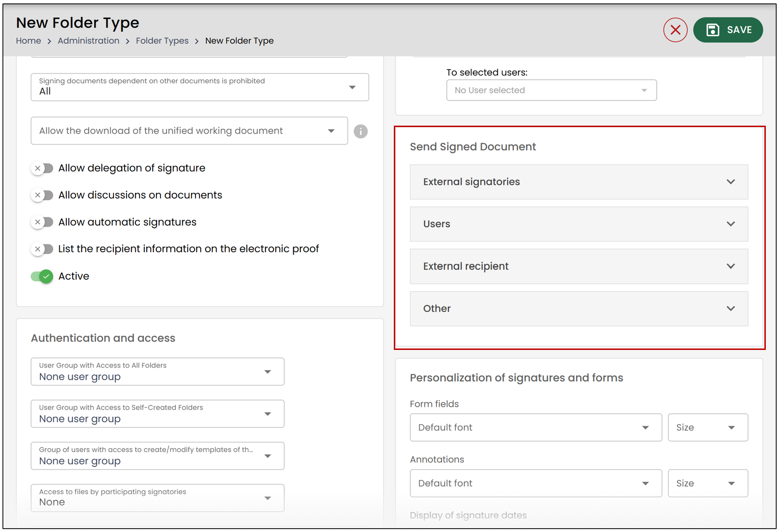
Task: Open the No User selected dropdown
Action: click(551, 90)
